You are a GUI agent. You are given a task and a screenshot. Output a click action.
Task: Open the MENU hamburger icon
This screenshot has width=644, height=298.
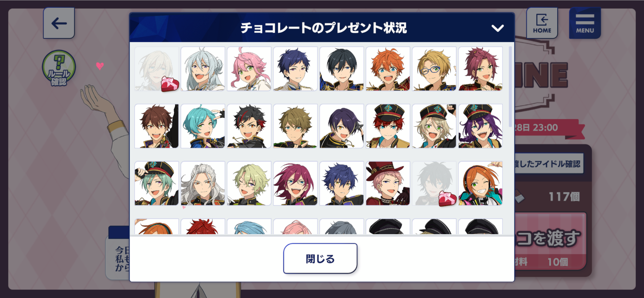585,23
